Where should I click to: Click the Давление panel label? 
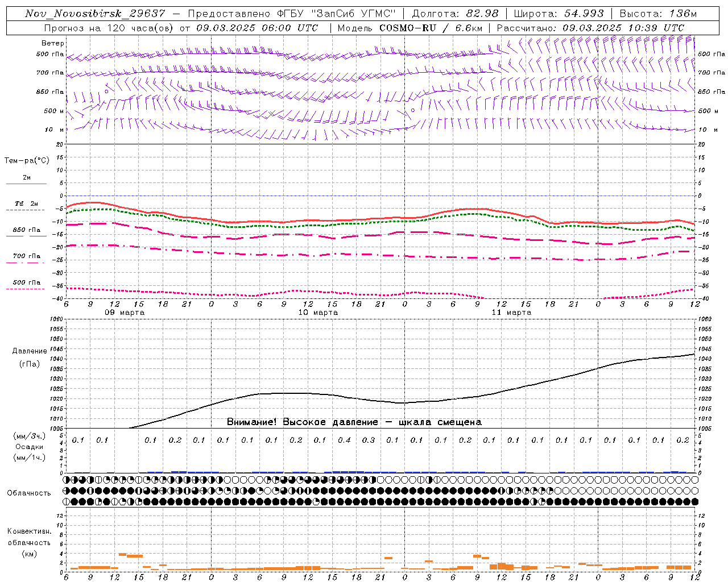30,351
